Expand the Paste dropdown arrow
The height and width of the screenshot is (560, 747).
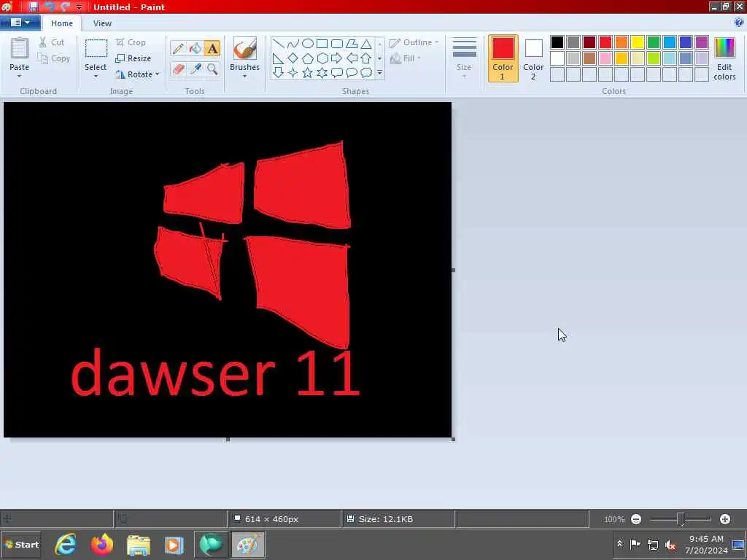pyautogui.click(x=20, y=76)
